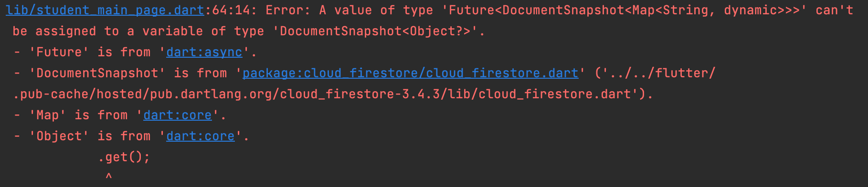Click the .get(); code snippet
868x187 pixels.
[x=124, y=157]
